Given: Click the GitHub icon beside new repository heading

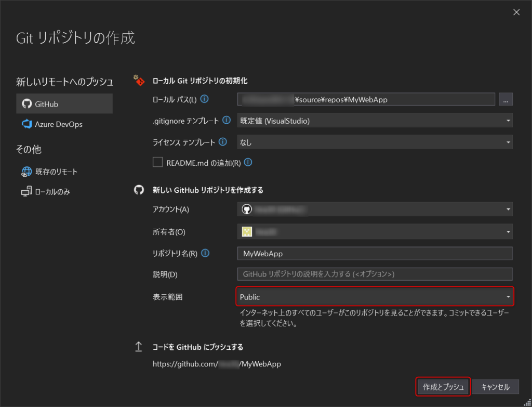Looking at the screenshot, I should (139, 190).
